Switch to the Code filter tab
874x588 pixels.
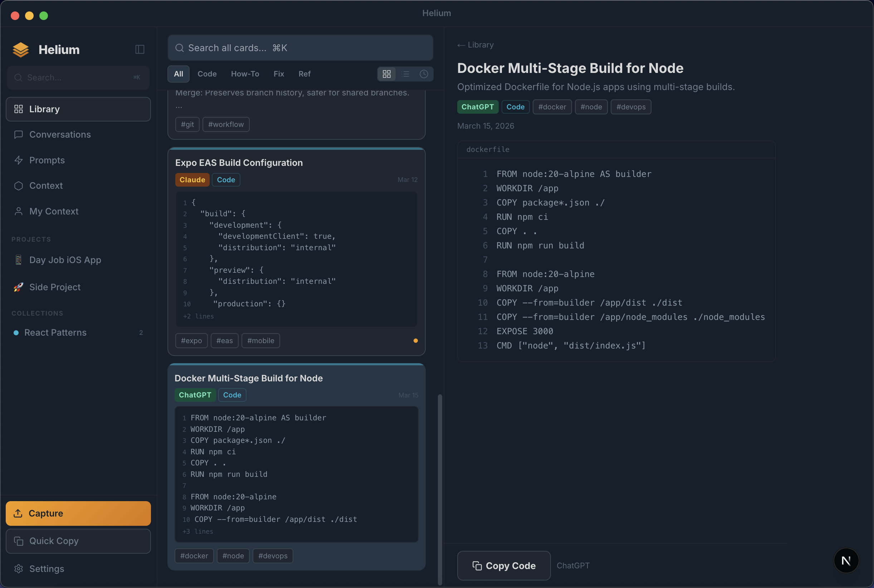(x=207, y=74)
